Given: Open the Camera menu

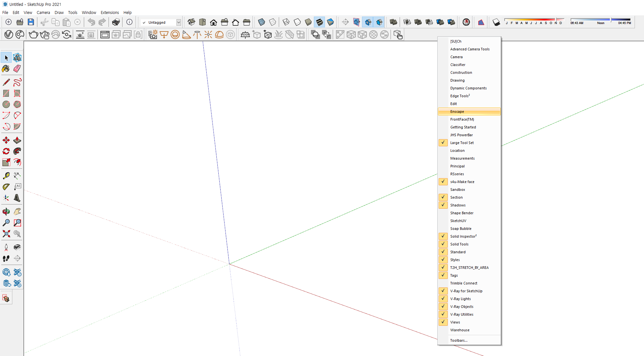Looking at the screenshot, I should tap(43, 12).
